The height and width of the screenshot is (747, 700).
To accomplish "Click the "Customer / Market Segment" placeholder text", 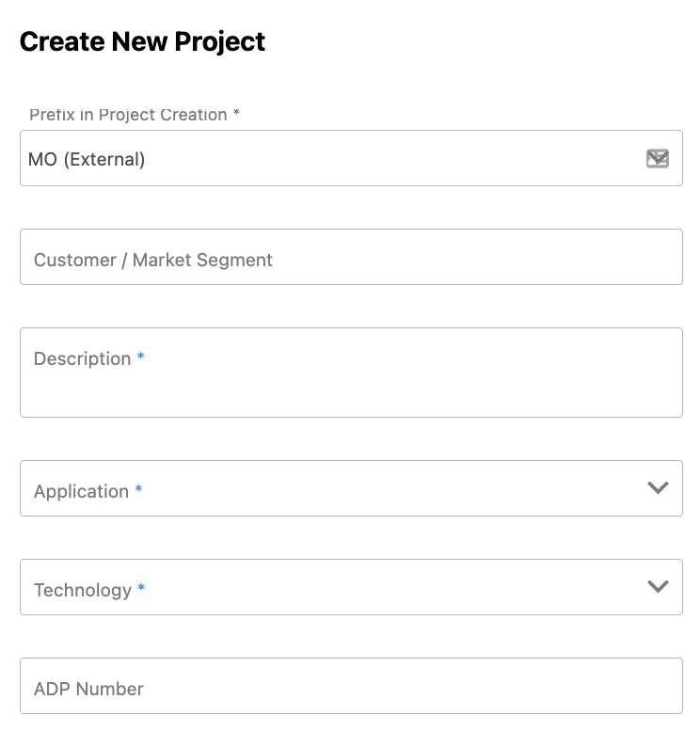I will (152, 260).
